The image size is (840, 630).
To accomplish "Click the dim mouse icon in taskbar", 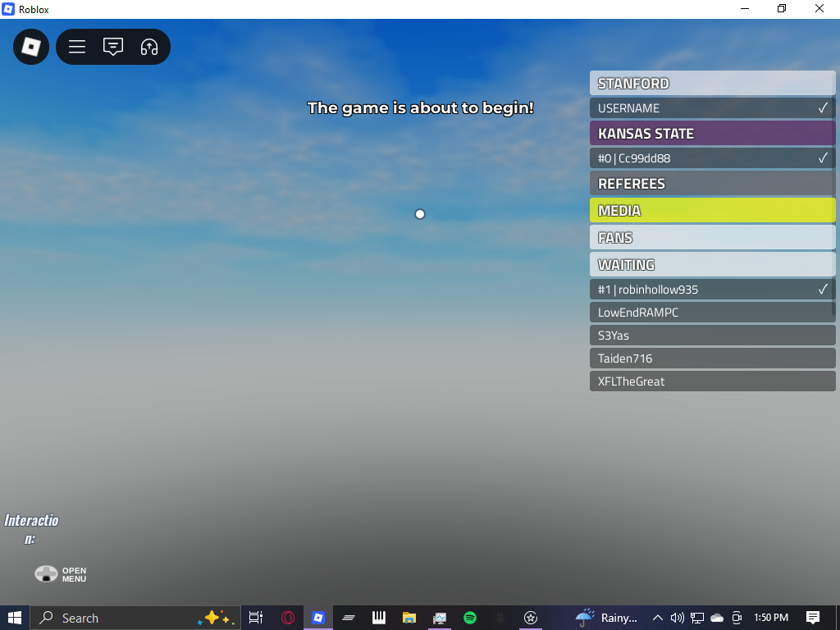I will click(500, 618).
